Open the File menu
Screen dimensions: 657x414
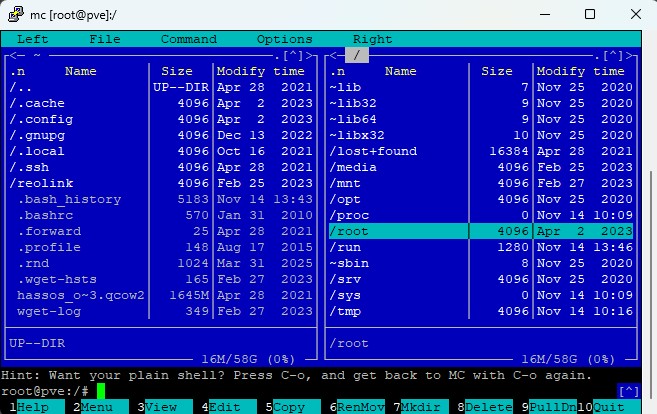[104, 39]
